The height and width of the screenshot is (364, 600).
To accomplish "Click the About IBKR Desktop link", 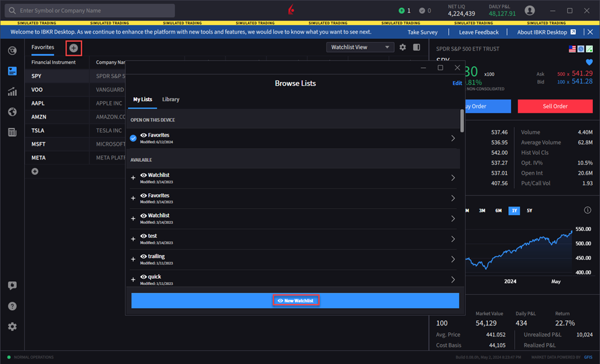I will (x=542, y=32).
